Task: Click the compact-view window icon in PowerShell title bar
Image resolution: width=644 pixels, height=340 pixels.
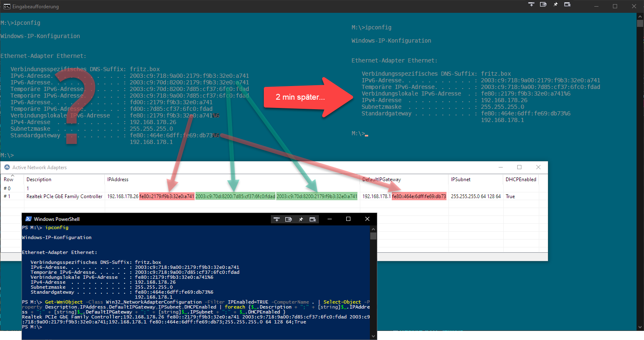Action: coord(289,219)
